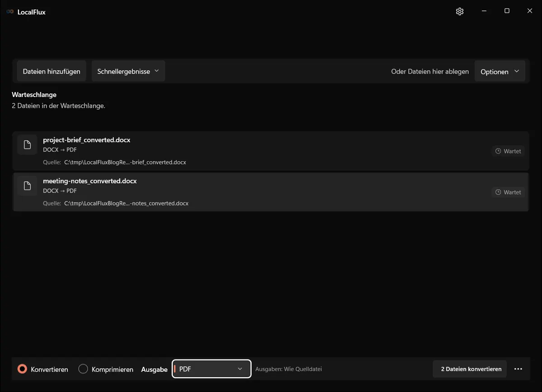The height and width of the screenshot is (392, 542).
Task: Open settings via the gear icon
Action: [460, 11]
